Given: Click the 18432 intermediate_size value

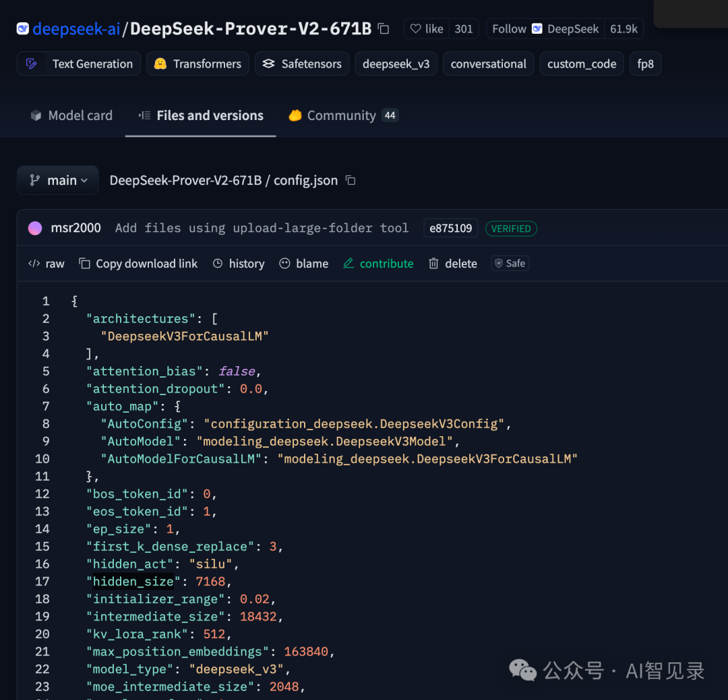Looking at the screenshot, I should [258, 616].
